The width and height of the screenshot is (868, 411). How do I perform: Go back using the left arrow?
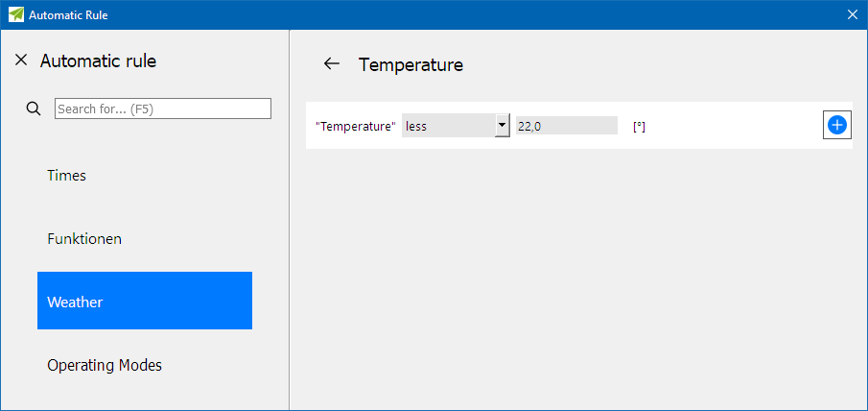click(332, 63)
